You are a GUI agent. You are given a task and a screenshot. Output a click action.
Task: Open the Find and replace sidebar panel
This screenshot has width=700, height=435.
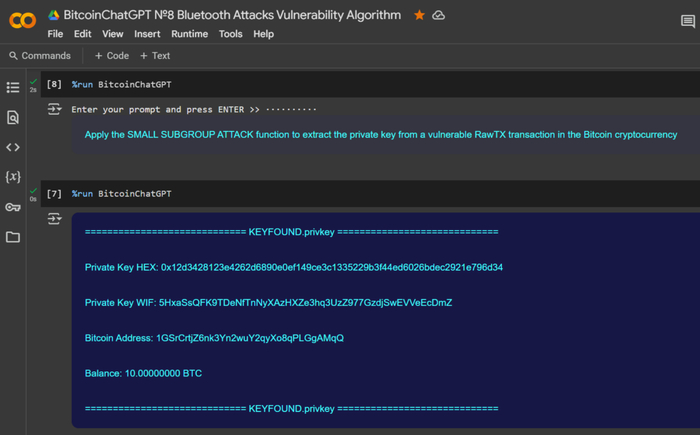pos(13,118)
